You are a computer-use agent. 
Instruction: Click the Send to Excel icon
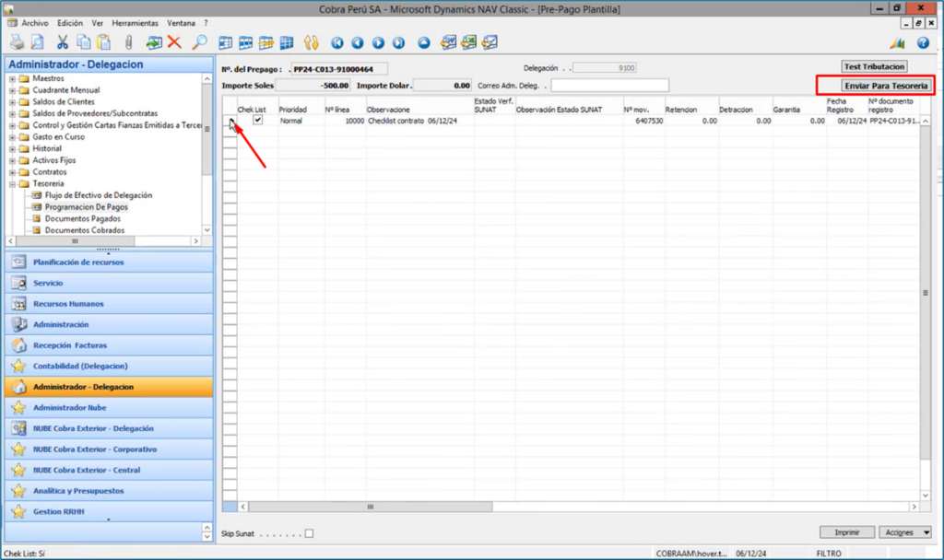pos(469,42)
